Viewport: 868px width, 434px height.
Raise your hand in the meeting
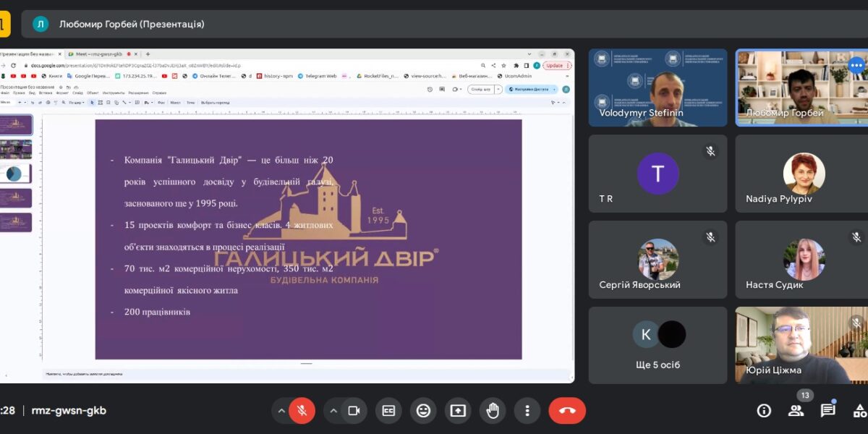[493, 411]
